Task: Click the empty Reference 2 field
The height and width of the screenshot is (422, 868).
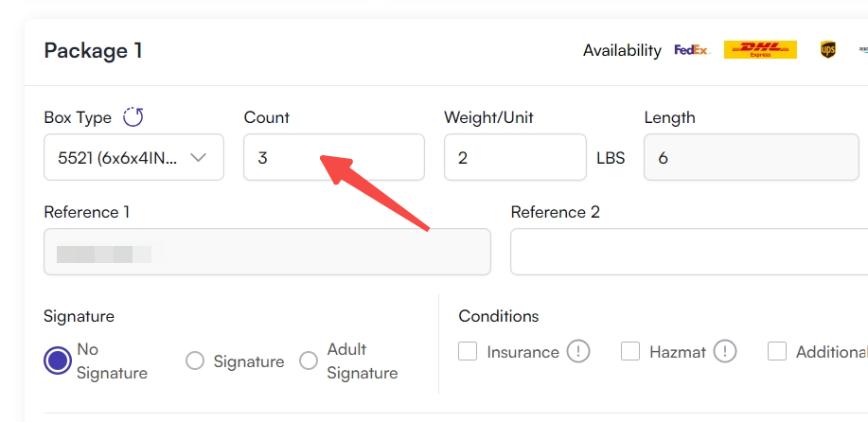Action: tap(689, 252)
